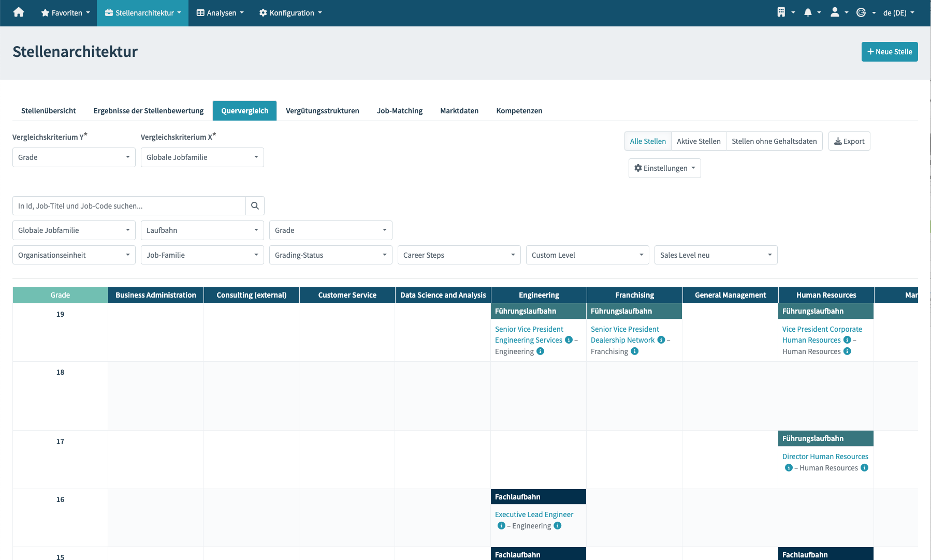
Task: Click info icon after Dealership Network
Action: pos(661,340)
